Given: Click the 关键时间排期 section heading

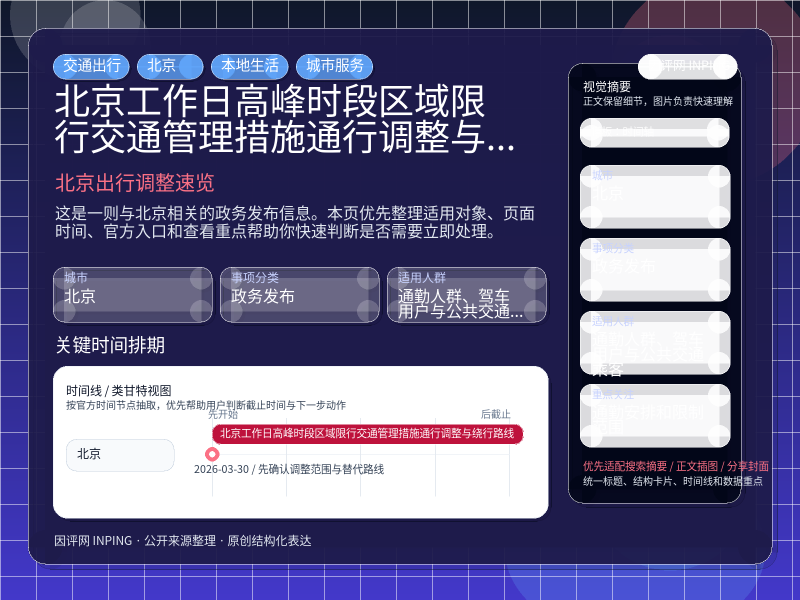Looking at the screenshot, I should [110, 345].
